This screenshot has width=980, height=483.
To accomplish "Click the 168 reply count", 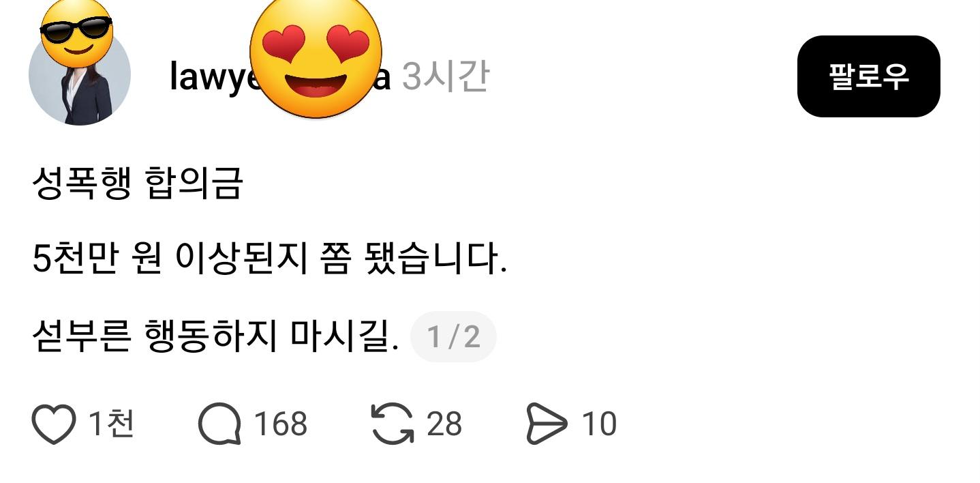I will 281,424.
